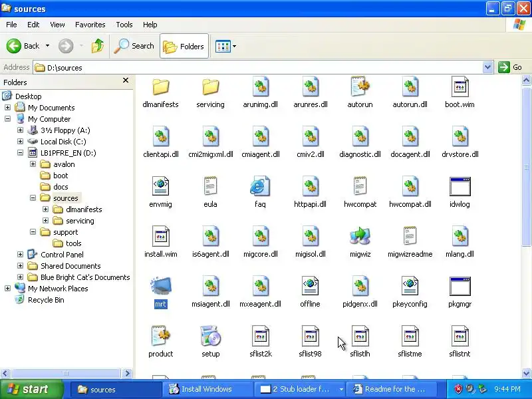Select the sflistnt file icon
Viewport: 532px width, 399px height.
pos(460,336)
